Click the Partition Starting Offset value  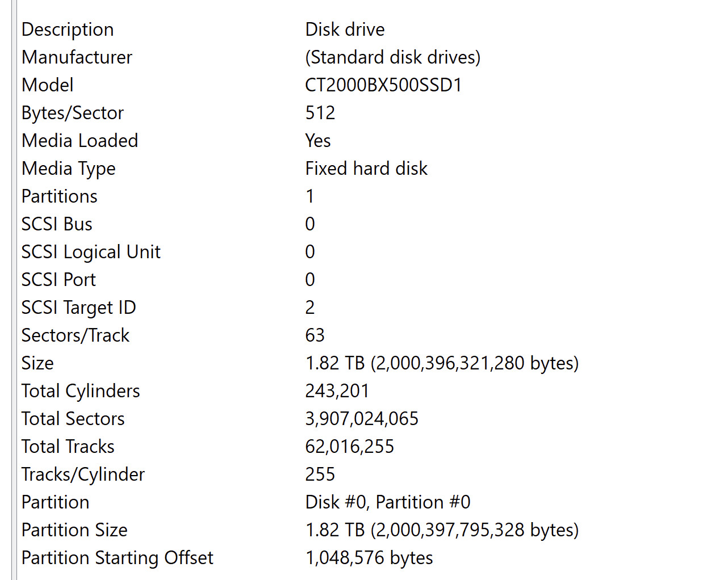point(369,558)
